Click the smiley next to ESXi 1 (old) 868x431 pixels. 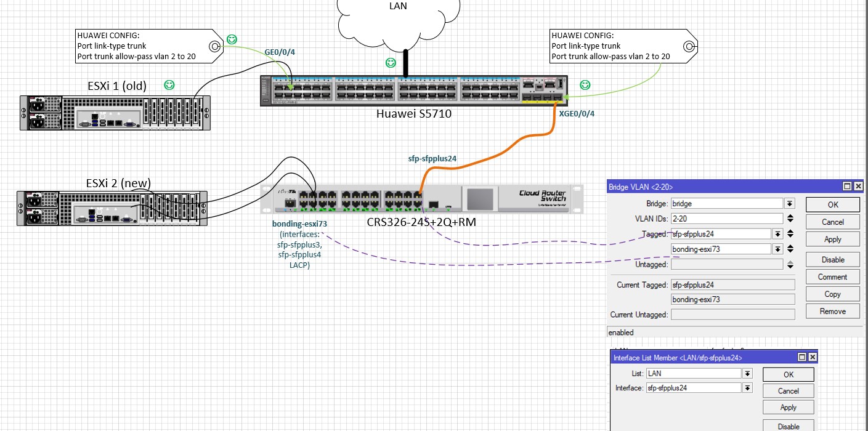coord(169,84)
